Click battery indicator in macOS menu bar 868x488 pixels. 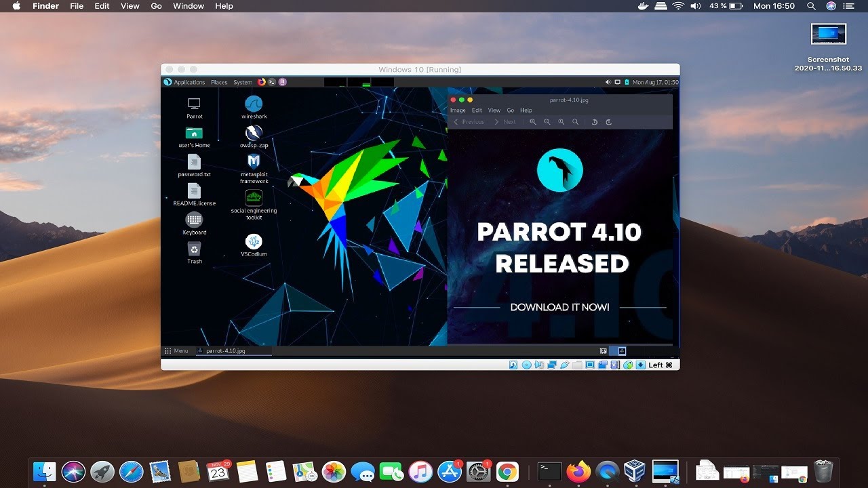[738, 6]
